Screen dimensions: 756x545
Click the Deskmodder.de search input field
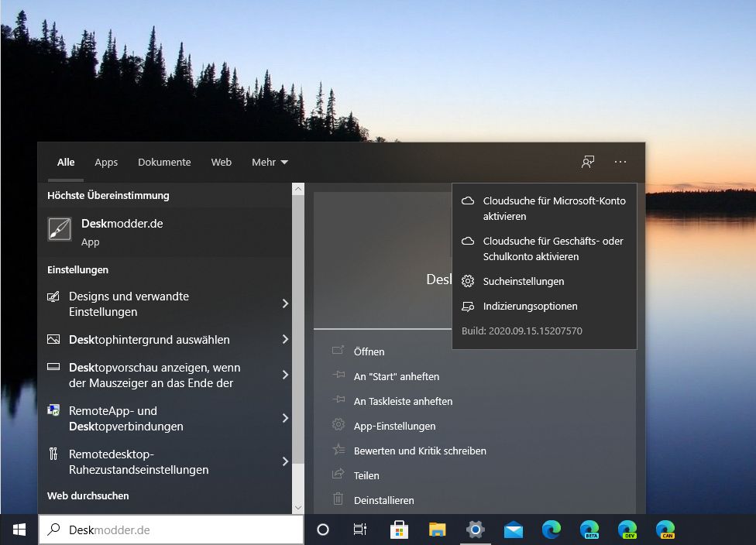(x=171, y=530)
